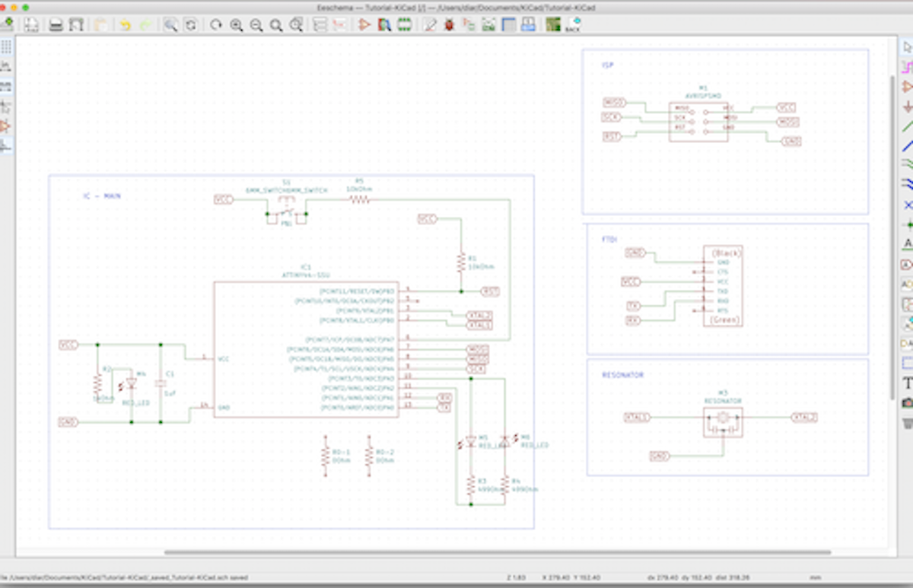Run the electrical rules check ladybug
Viewport: 913px width, 588px height.
coord(450,24)
